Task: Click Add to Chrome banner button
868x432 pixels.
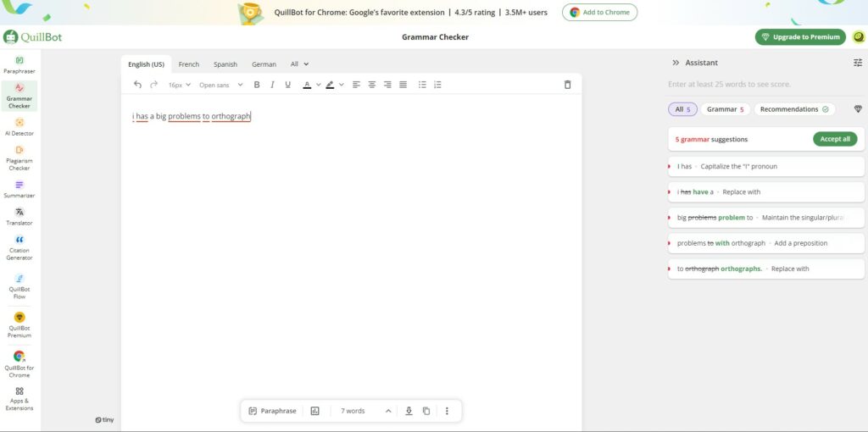Action: pyautogui.click(x=599, y=12)
